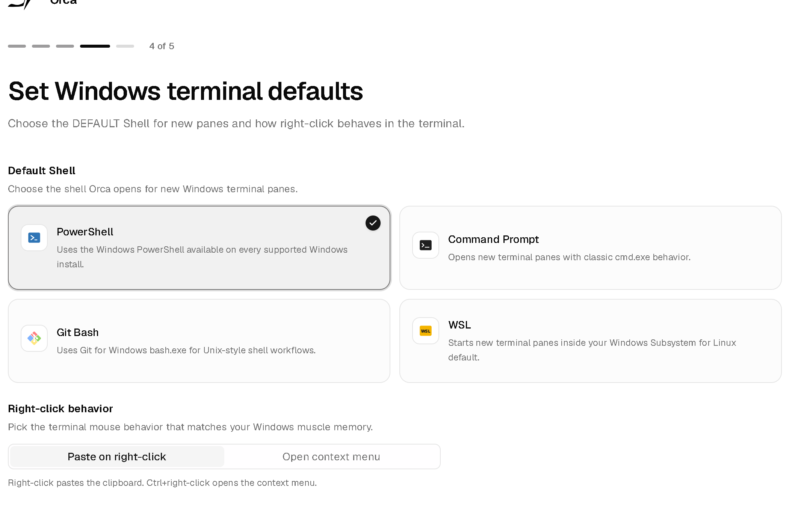Choose Open context menu option
This screenshot has height=532, width=798.
tap(331, 457)
